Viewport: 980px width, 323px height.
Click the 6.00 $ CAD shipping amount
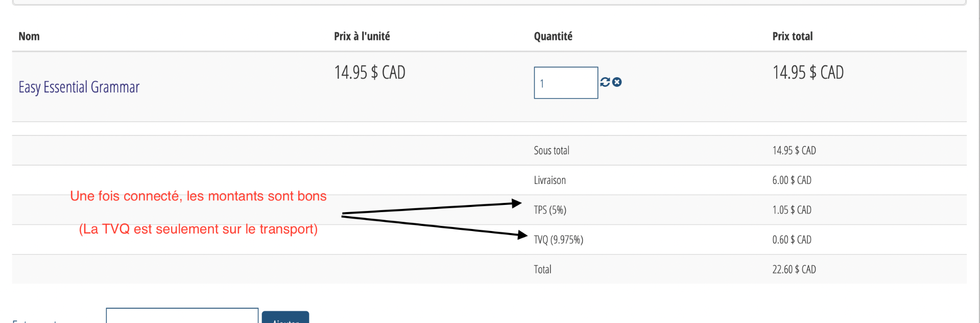click(x=792, y=180)
